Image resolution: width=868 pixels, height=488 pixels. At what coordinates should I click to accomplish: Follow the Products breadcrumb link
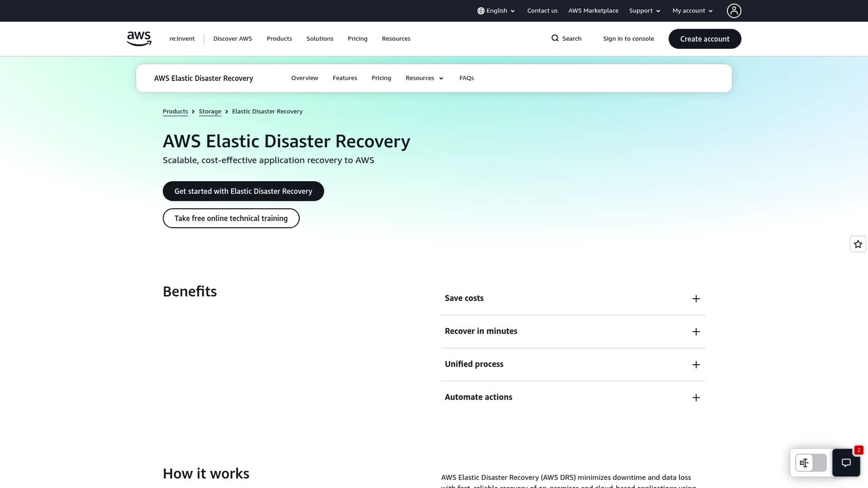click(175, 111)
